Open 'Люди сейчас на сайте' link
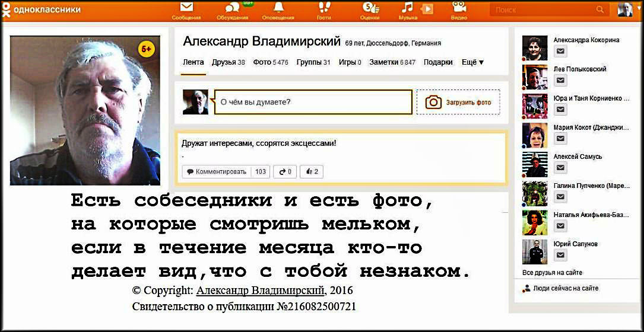644x332 pixels. tap(566, 289)
